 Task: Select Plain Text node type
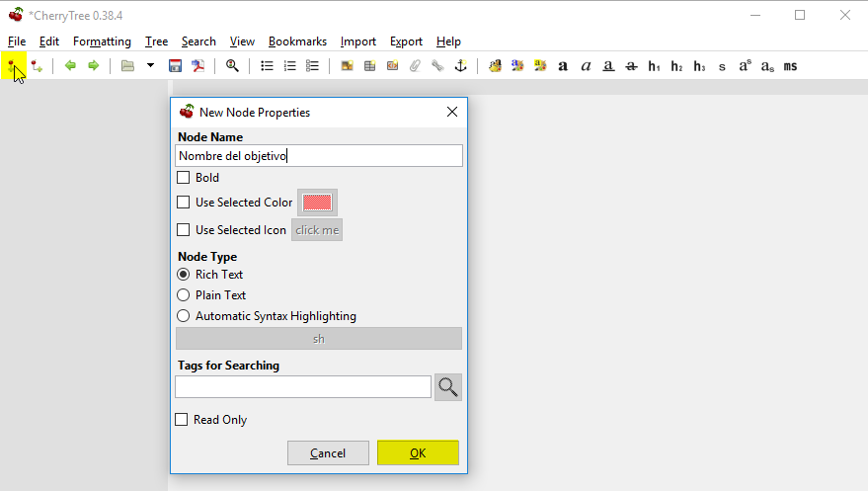point(183,295)
